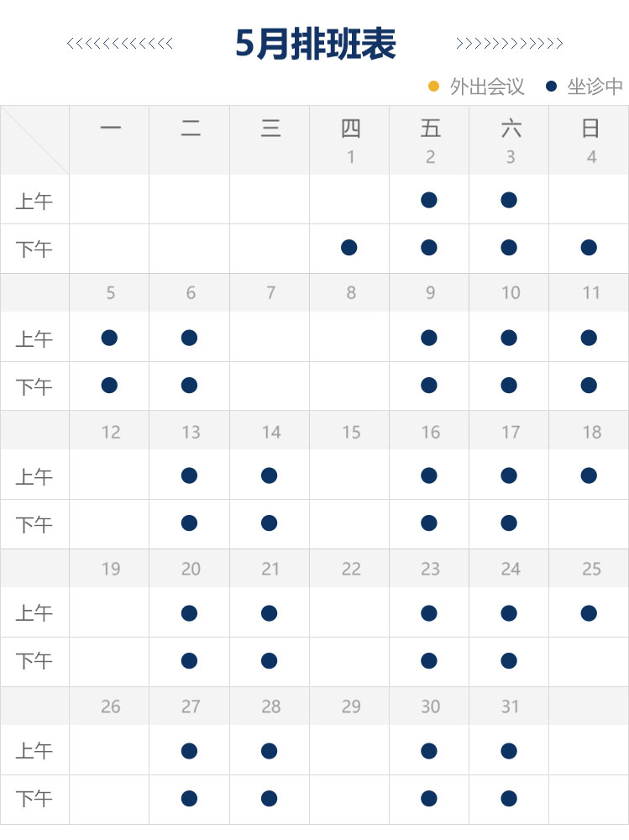The width and height of the screenshot is (629, 840).
Task: Click the 日 weekday column header
Action: coord(590,129)
